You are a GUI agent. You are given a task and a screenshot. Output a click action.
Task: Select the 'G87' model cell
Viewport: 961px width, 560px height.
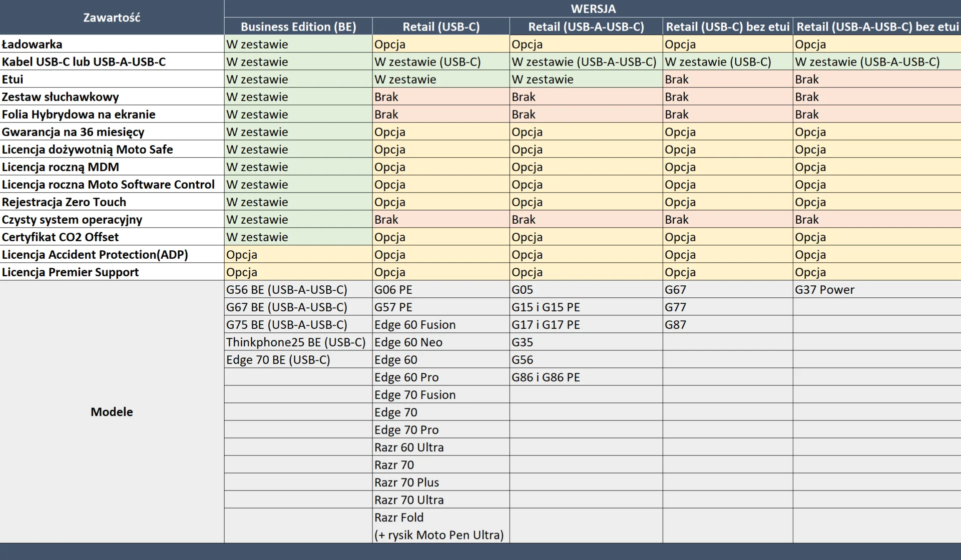728,324
